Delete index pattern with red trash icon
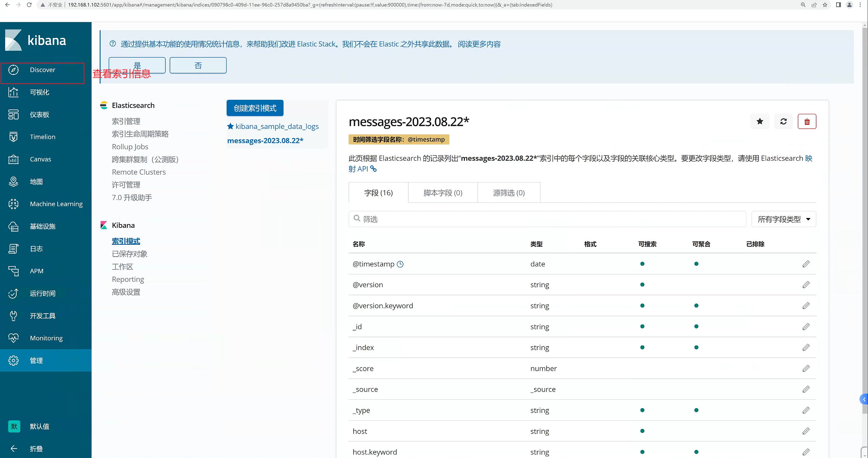 click(807, 121)
